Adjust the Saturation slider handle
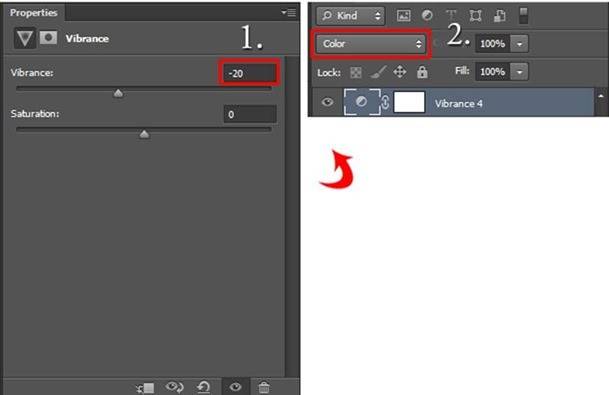This screenshot has width=609, height=395. pos(144,134)
